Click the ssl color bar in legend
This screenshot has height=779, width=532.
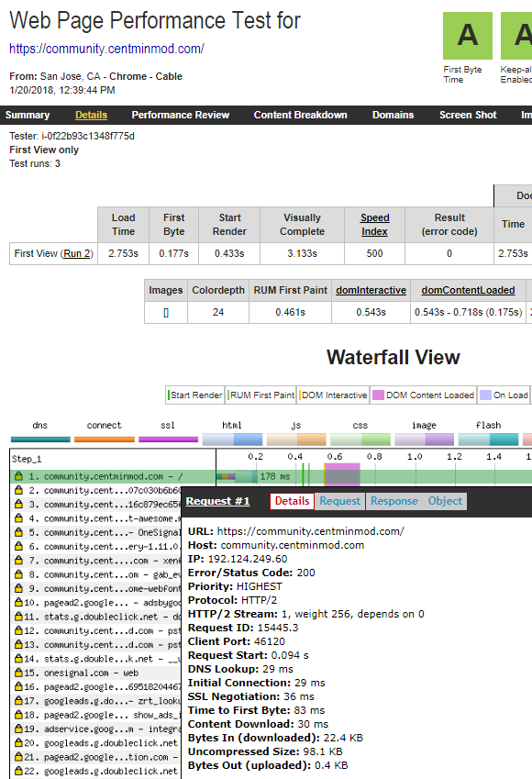[168, 440]
